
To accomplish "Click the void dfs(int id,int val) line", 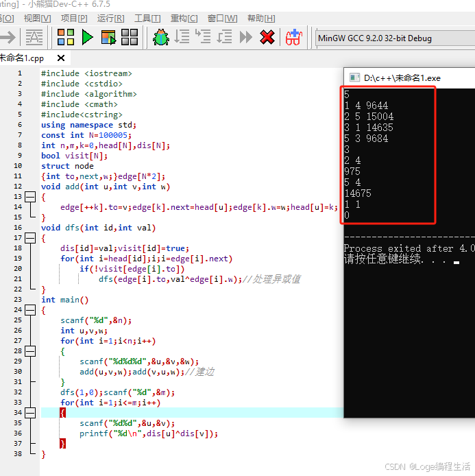I will pos(99,228).
